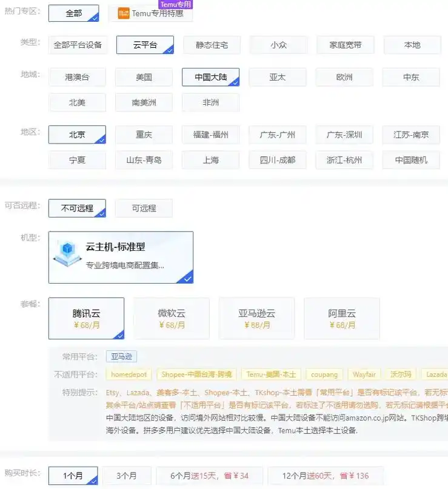This screenshot has height=489, width=448.
Task: Click the Temu logo icon in 热门专区
Action: 124,13
